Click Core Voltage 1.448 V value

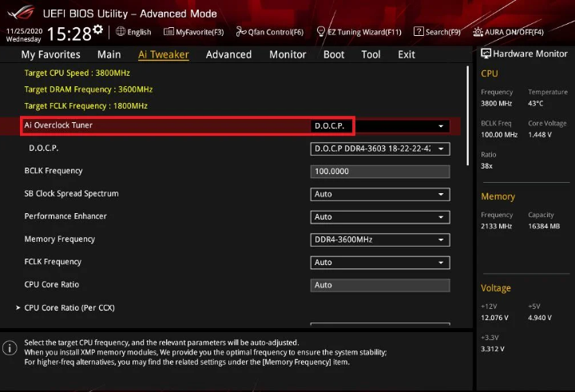pyautogui.click(x=540, y=135)
